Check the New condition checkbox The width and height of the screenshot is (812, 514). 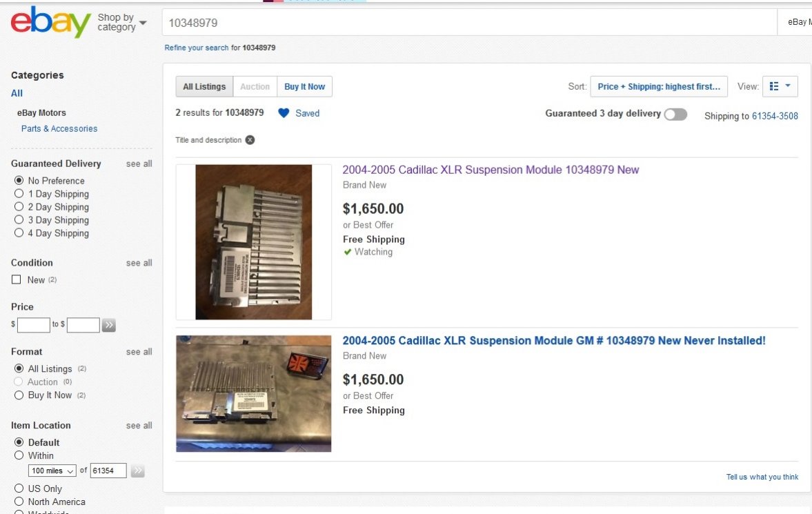click(17, 280)
